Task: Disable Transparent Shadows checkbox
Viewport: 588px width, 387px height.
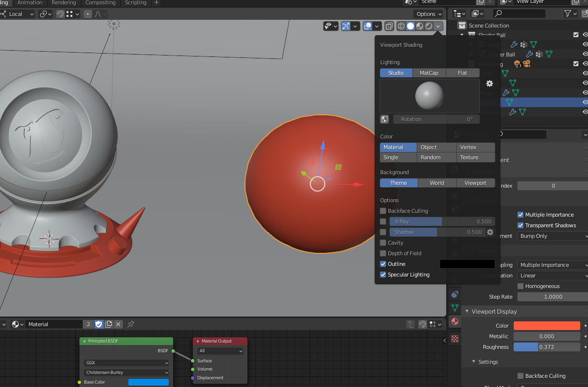Action: point(520,225)
